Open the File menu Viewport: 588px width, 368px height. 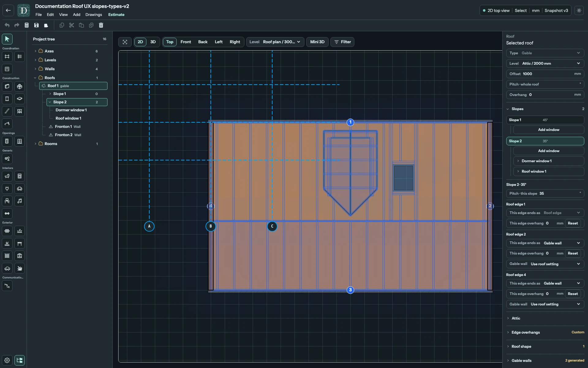(39, 15)
